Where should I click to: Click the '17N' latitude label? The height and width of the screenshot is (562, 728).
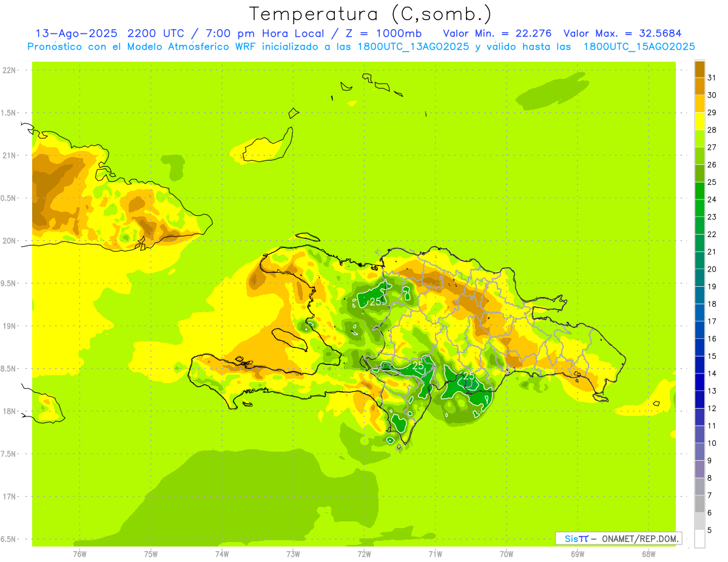click(10, 496)
